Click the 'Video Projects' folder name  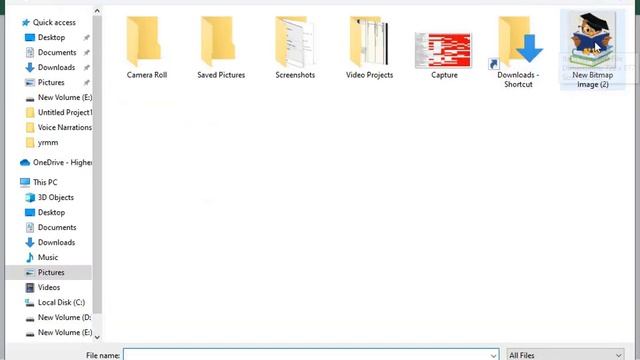click(369, 75)
